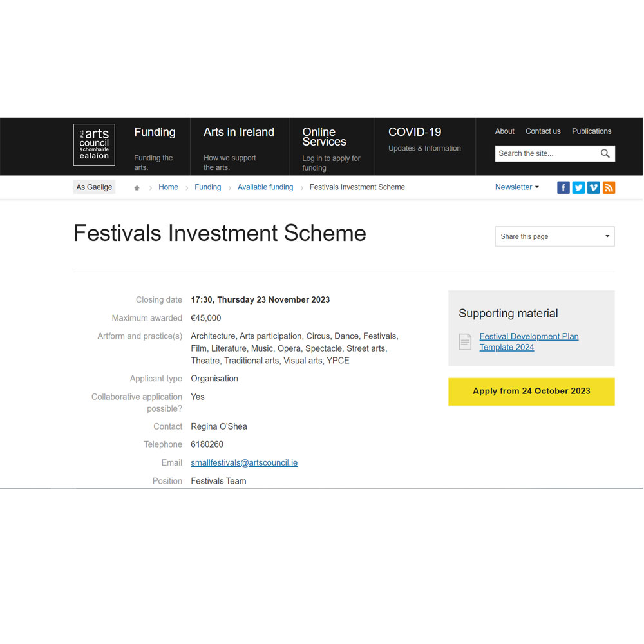Expand the Share this page dropdown
The width and height of the screenshot is (644, 644).
tap(554, 236)
